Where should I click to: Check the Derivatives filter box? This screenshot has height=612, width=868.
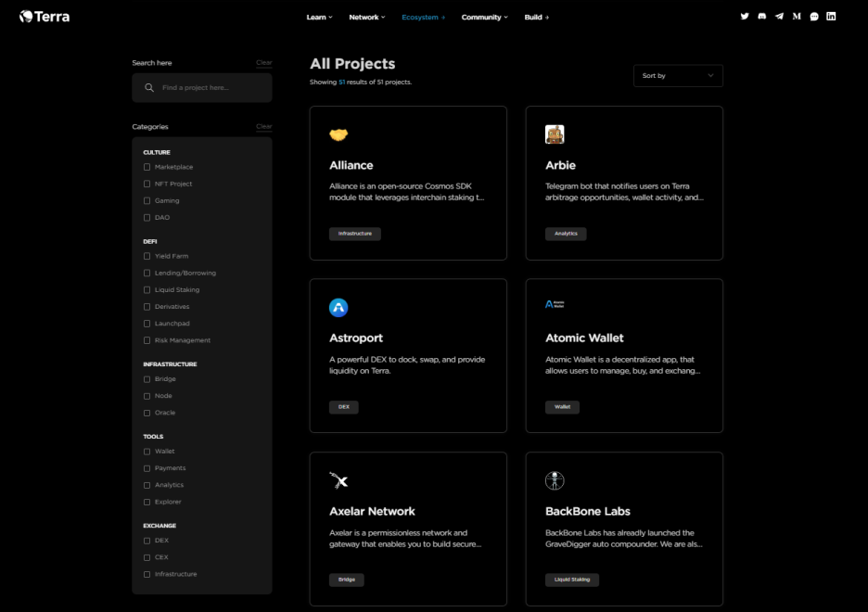(147, 307)
